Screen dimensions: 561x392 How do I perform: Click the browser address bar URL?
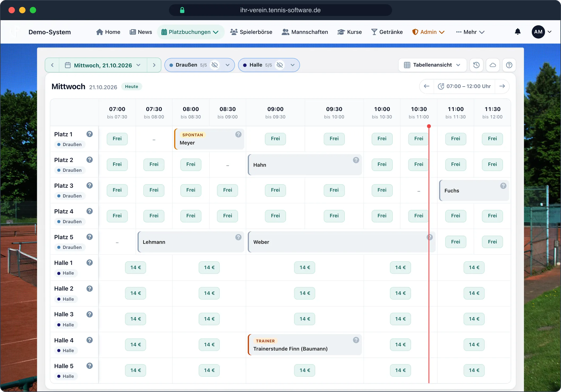[x=280, y=10]
